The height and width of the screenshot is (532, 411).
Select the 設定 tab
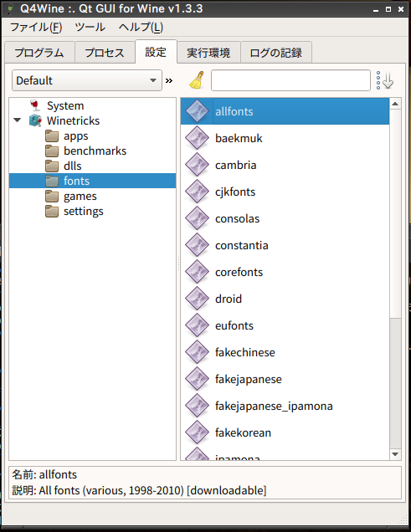point(156,52)
